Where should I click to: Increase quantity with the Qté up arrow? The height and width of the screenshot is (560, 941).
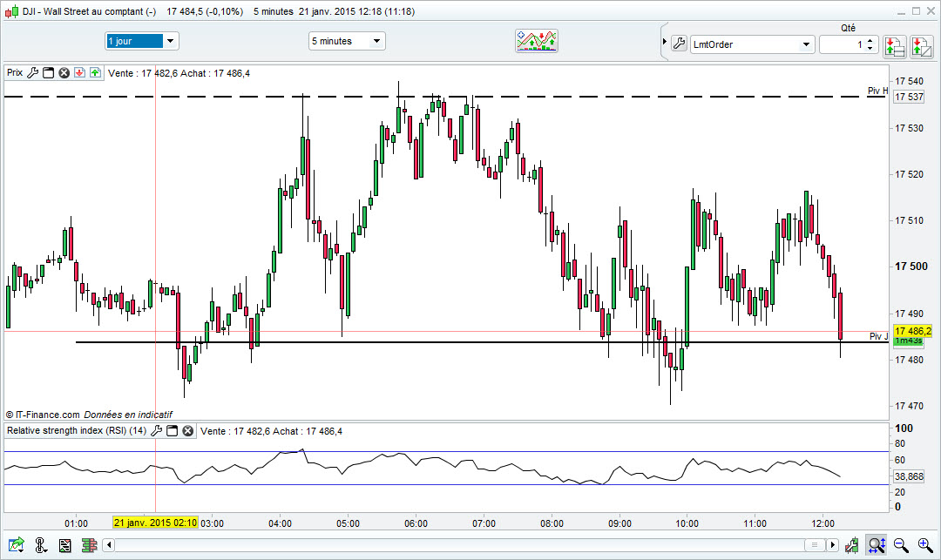pyautogui.click(x=870, y=41)
